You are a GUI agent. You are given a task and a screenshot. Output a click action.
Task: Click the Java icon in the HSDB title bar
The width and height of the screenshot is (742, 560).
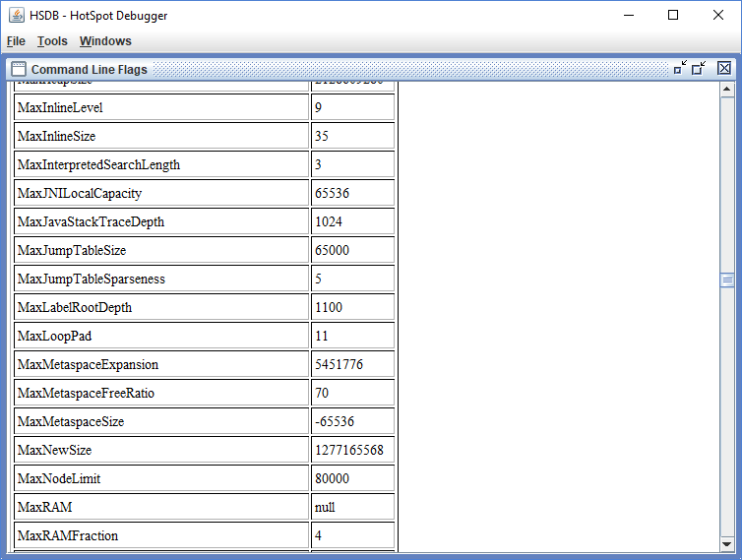[x=17, y=15]
